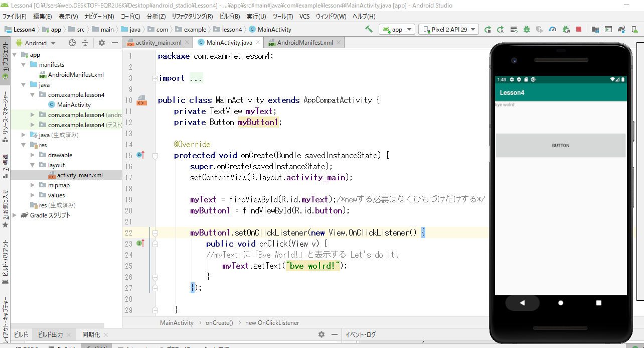Image resolution: width=644 pixels, height=348 pixels.
Task: Click the override gutter icon on line 15
Action: coord(140,155)
